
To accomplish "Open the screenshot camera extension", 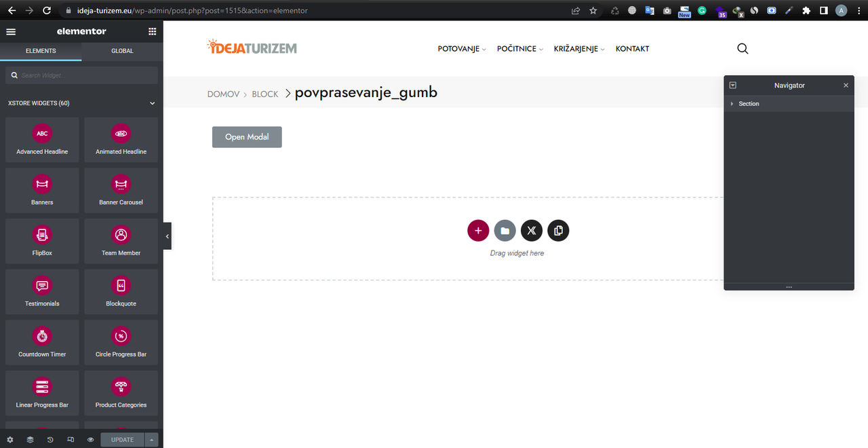I will tap(667, 11).
